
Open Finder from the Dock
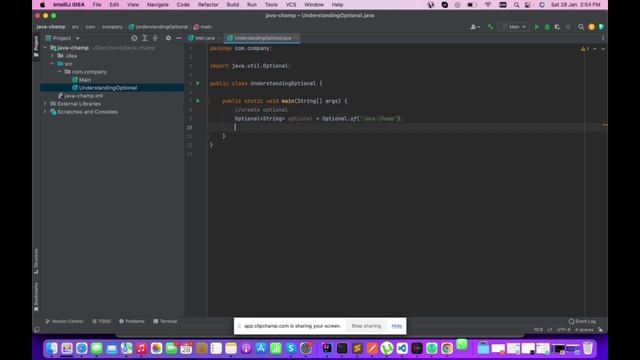point(52,348)
